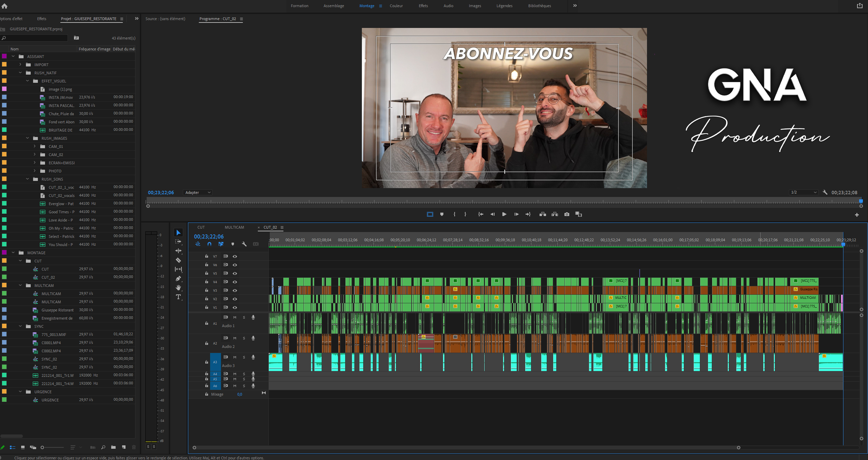This screenshot has height=460, width=868.
Task: Play the program monitor sequence
Action: tap(504, 214)
